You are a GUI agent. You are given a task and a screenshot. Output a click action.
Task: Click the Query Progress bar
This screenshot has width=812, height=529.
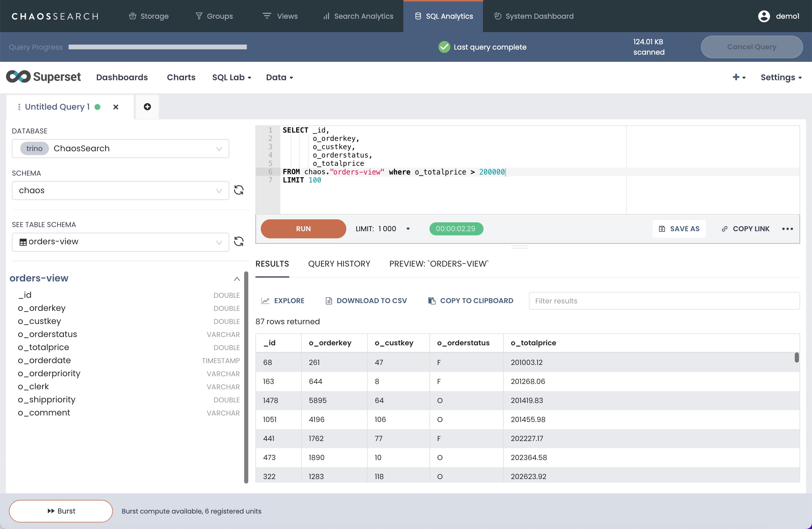tap(157, 47)
